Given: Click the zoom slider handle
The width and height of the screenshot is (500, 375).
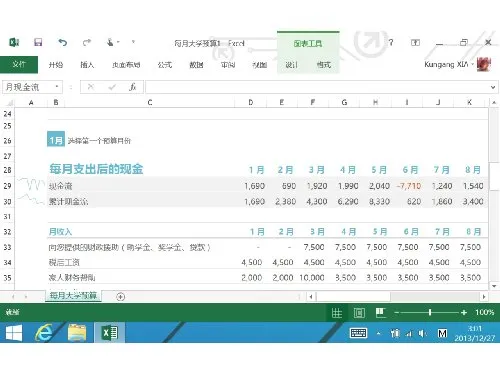Looking at the screenshot, I should coord(430,312).
